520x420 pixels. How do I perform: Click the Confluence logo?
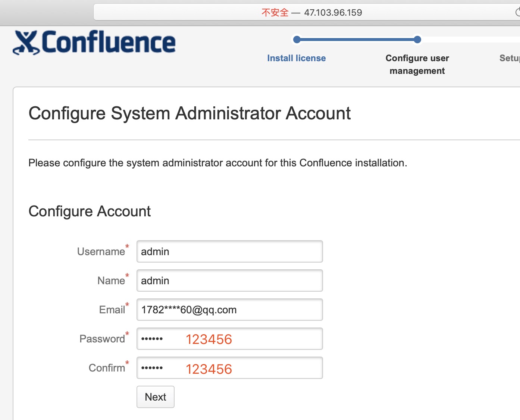click(94, 43)
